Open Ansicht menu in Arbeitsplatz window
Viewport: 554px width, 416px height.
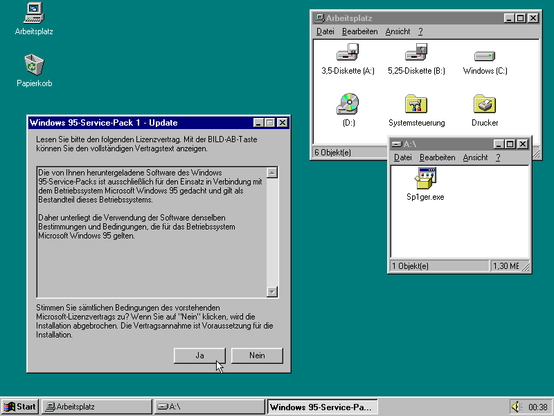point(398,31)
